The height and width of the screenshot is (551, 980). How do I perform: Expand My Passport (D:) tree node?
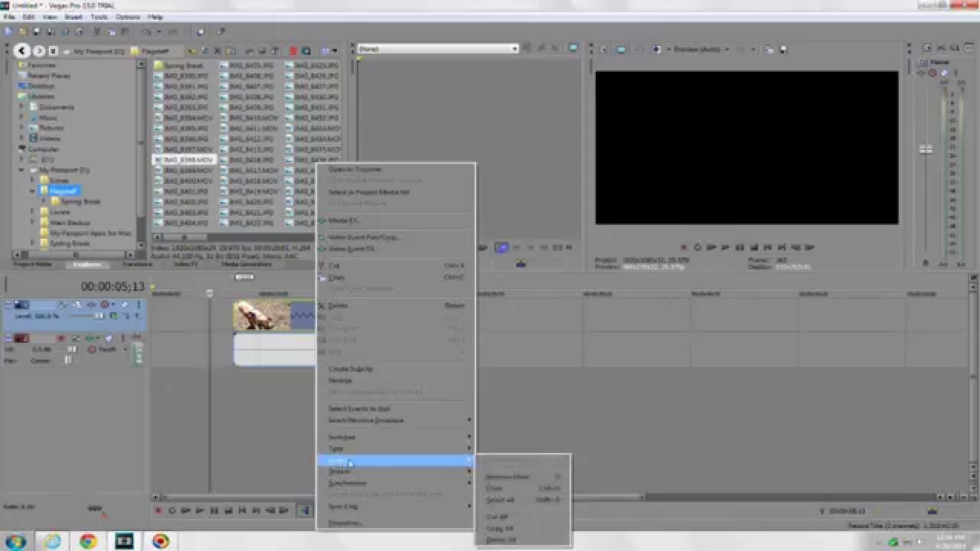click(x=22, y=170)
